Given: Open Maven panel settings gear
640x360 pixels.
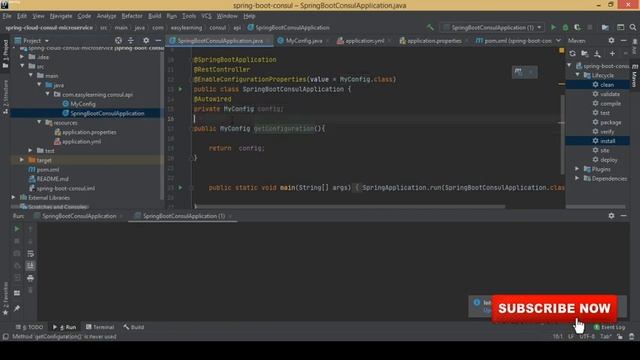Looking at the screenshot, I should (x=611, y=40).
